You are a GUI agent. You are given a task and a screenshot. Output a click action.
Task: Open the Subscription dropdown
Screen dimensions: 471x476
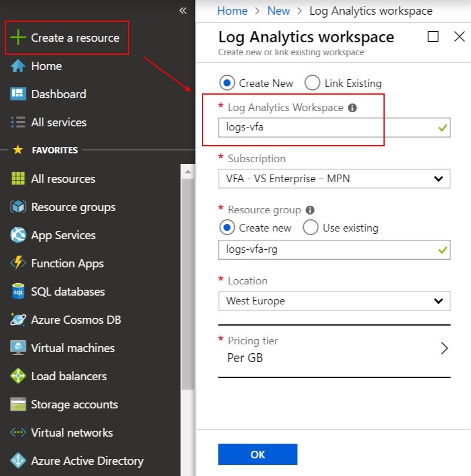click(334, 179)
